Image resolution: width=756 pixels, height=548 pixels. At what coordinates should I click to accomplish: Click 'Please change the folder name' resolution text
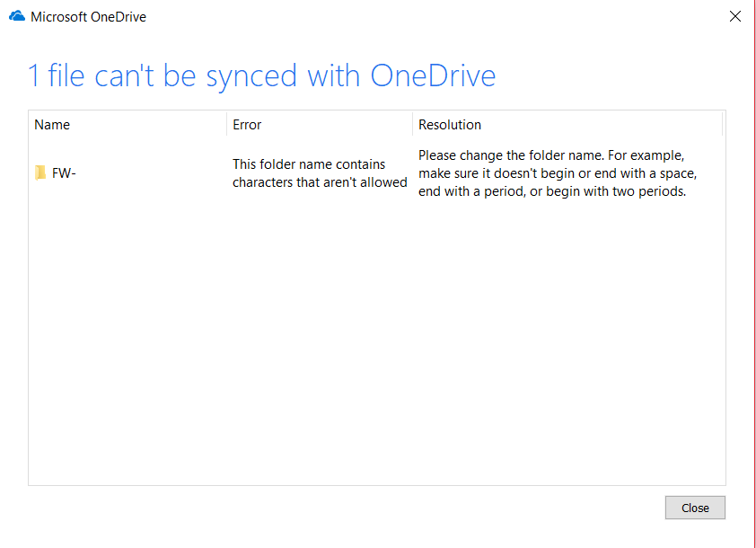pos(558,173)
